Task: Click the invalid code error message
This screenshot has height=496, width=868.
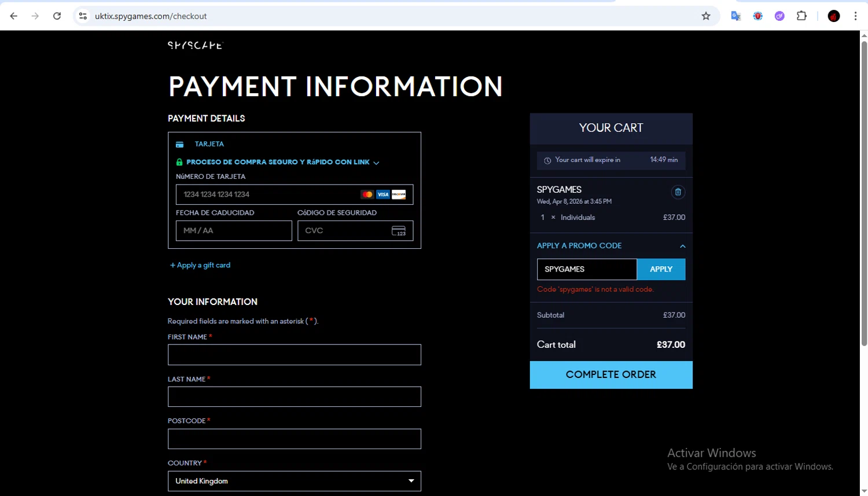Action: coord(595,289)
